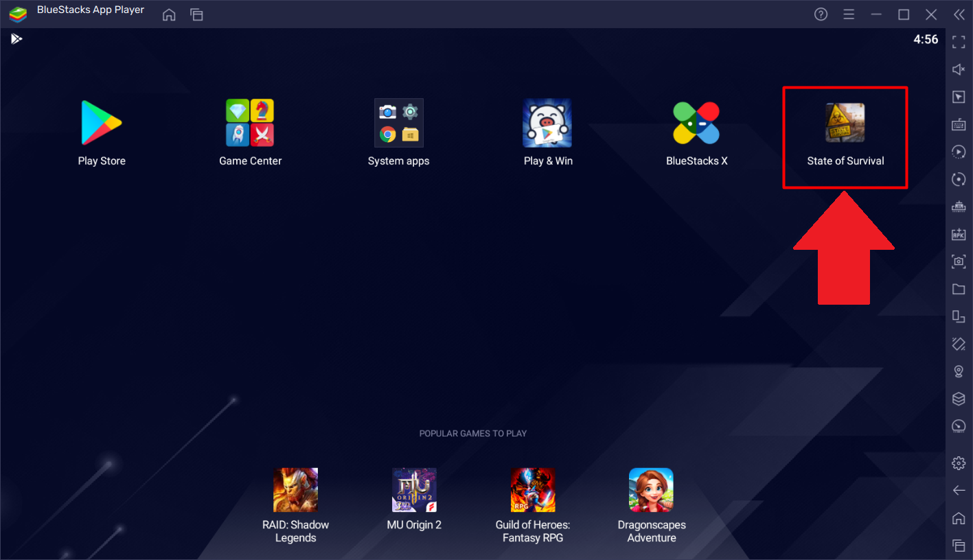Screen dimensions: 973x560
Task: Set location with sidebar pin icon
Action: (959, 371)
